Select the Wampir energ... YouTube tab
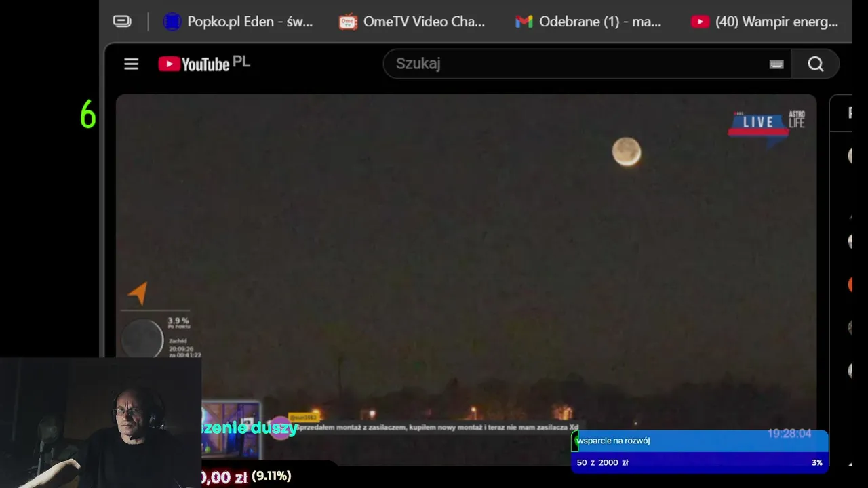868x488 pixels. (x=764, y=22)
